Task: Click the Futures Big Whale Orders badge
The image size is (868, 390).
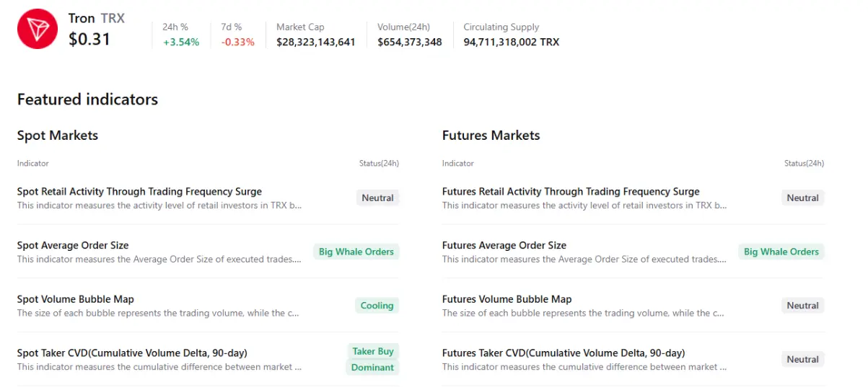Action: tap(781, 252)
